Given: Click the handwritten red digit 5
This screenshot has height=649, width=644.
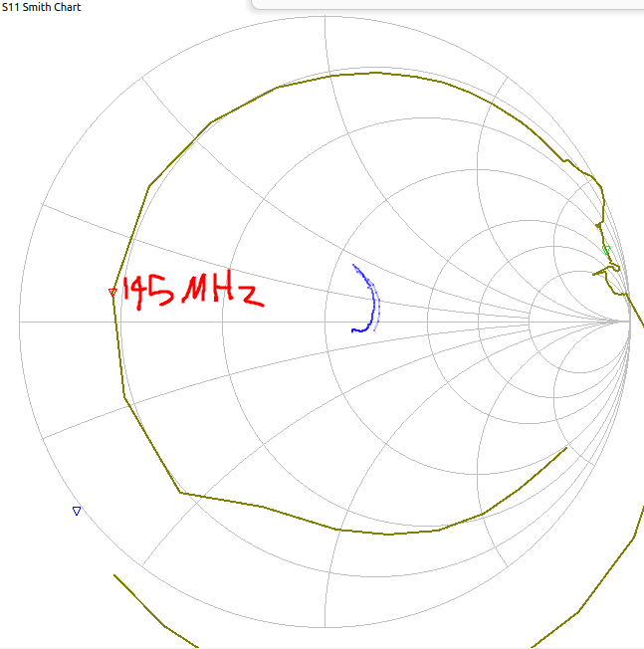Looking at the screenshot, I should point(161,291).
